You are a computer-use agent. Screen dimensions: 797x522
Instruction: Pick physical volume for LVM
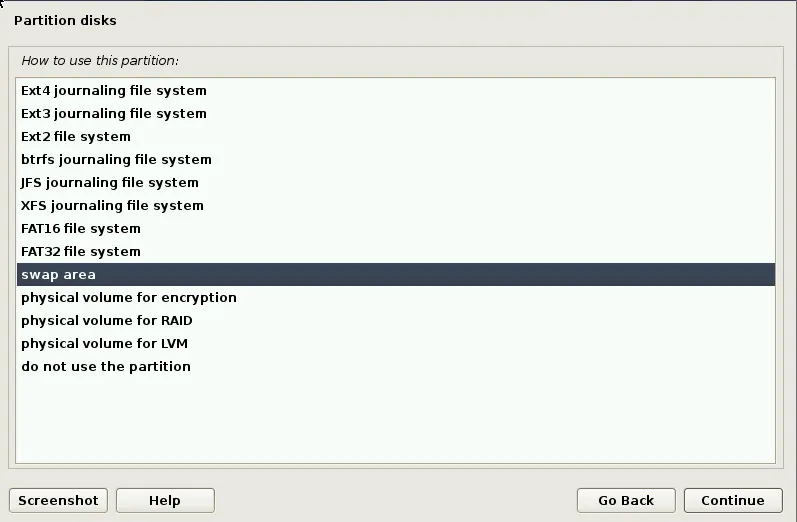point(395,344)
